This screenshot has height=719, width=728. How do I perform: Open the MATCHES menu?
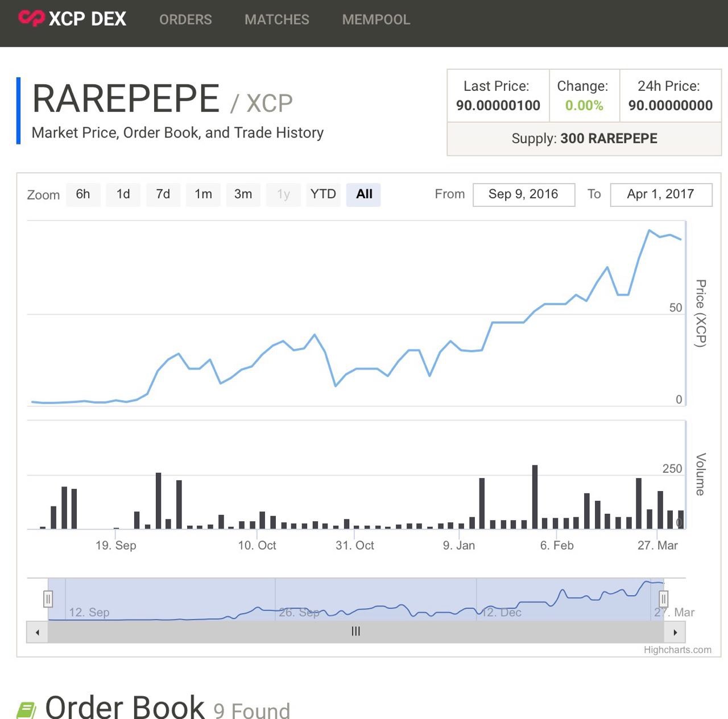277,19
